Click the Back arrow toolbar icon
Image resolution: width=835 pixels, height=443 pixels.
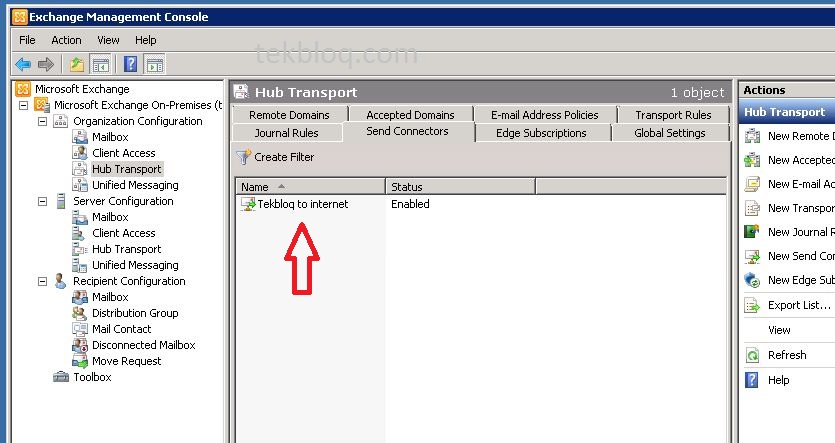point(23,64)
